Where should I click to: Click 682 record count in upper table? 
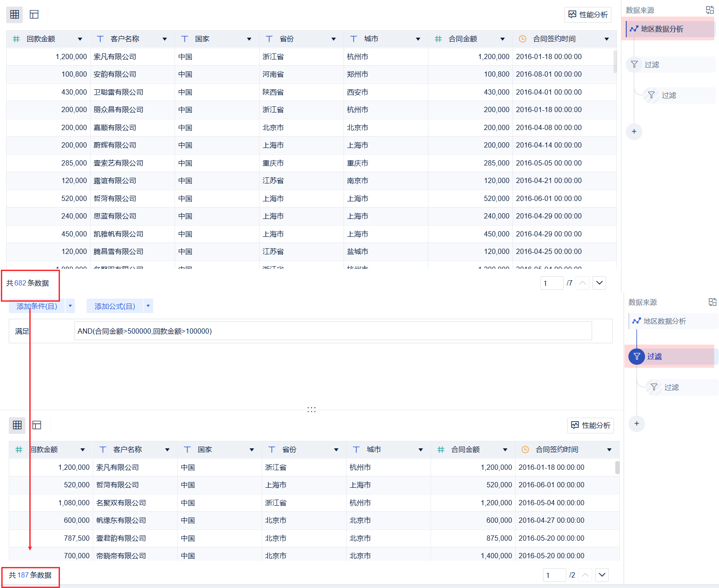pyautogui.click(x=20, y=283)
